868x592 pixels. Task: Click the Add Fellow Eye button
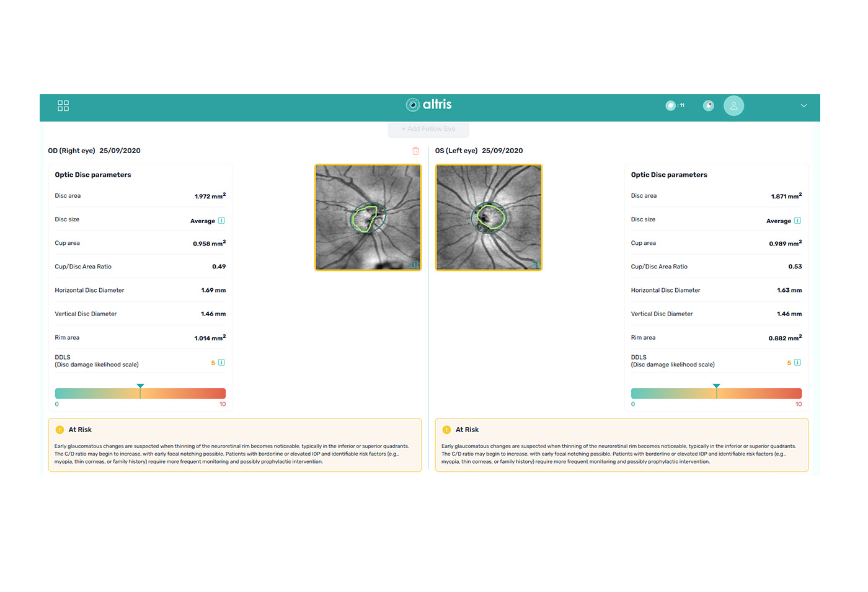click(x=428, y=129)
